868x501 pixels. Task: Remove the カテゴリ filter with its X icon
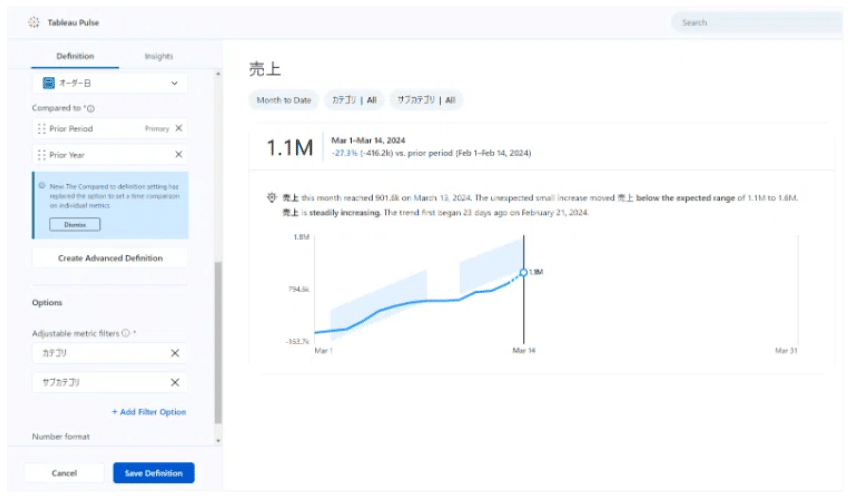(175, 353)
